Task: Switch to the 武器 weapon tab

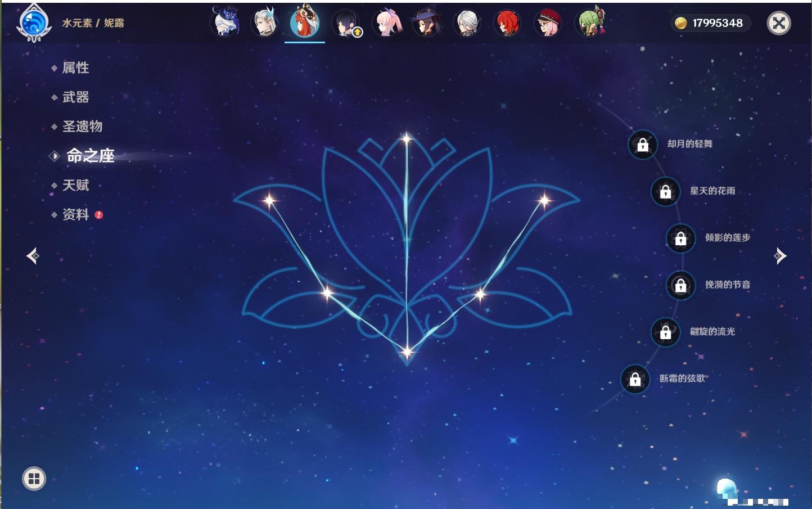Action: pos(75,97)
